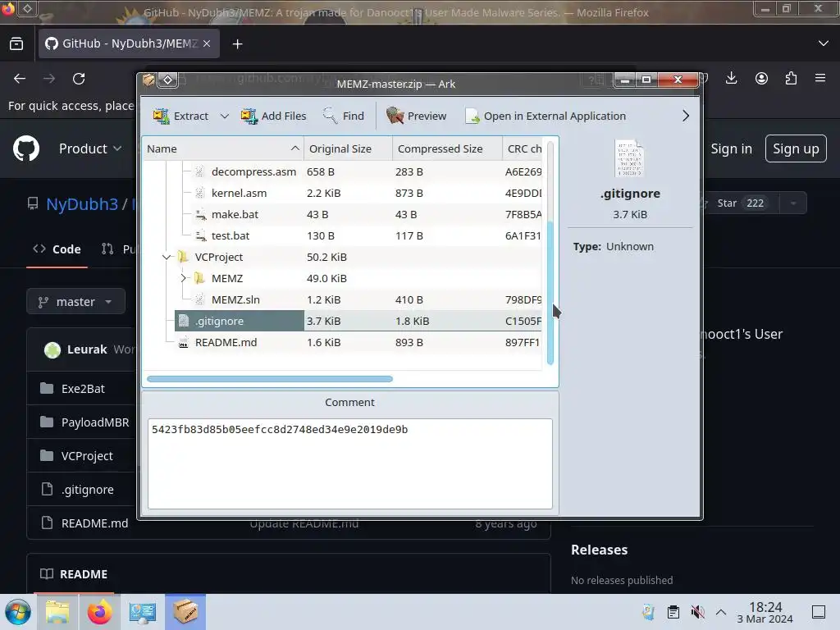Click the GitHub Sign up button
This screenshot has height=630, width=840.
(796, 148)
